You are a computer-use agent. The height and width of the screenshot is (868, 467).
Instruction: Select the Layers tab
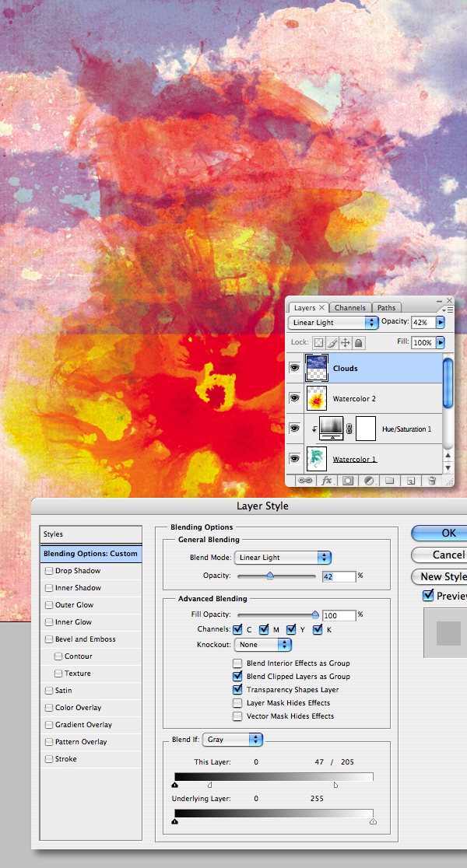point(308,308)
